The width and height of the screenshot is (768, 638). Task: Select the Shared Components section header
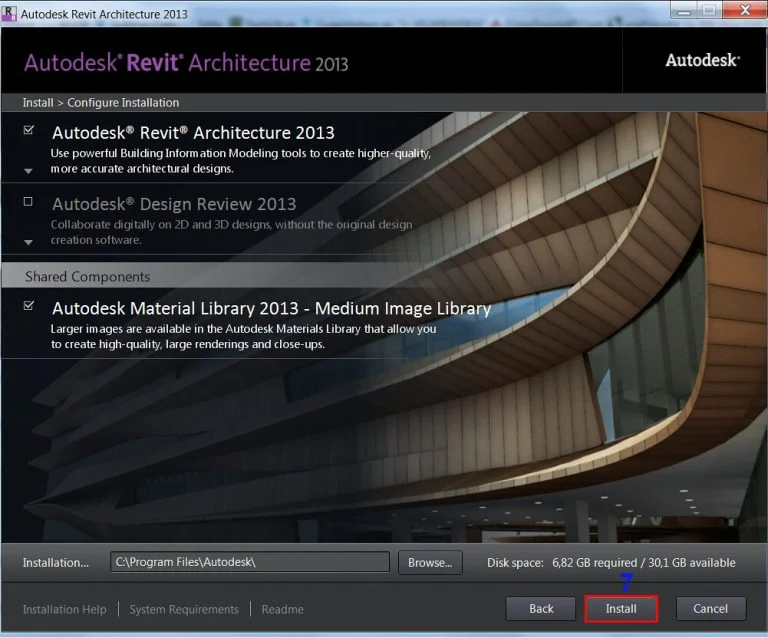pos(87,276)
